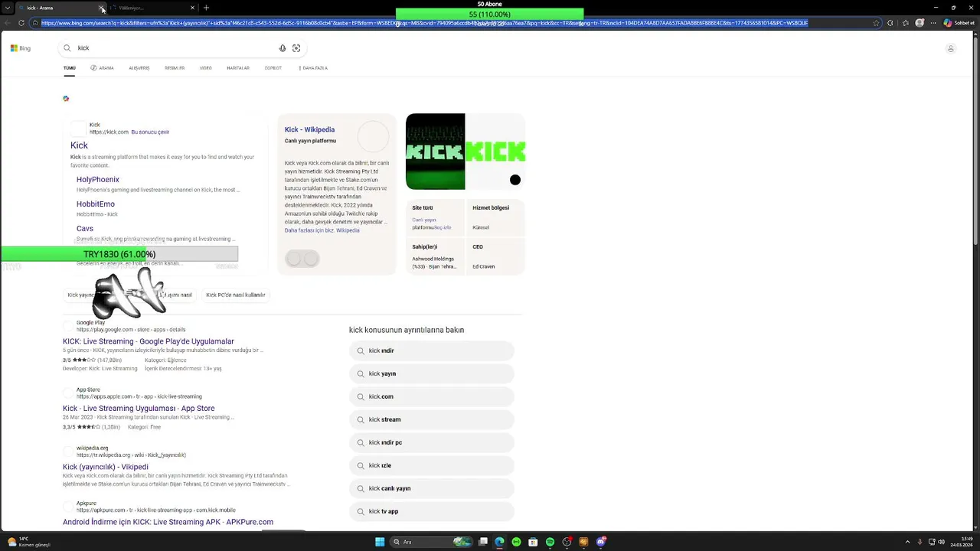Open the dark Kick logo thumbnail
Image resolution: width=980 pixels, height=551 pixels.
(435, 152)
